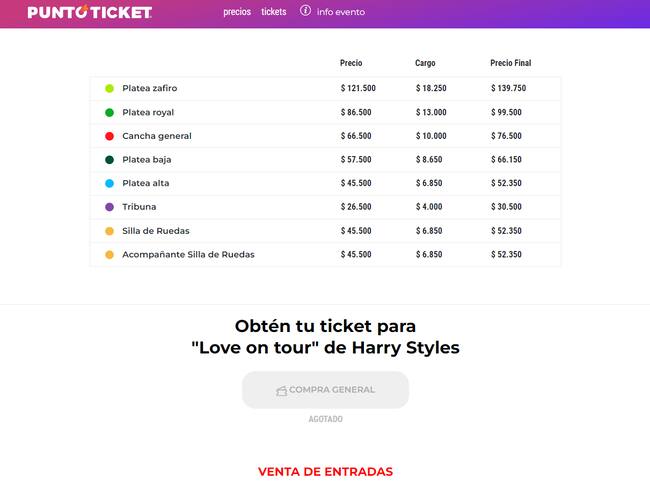Click the orange Silla de Ruedas dot
The height and width of the screenshot is (487, 650).
(109, 231)
